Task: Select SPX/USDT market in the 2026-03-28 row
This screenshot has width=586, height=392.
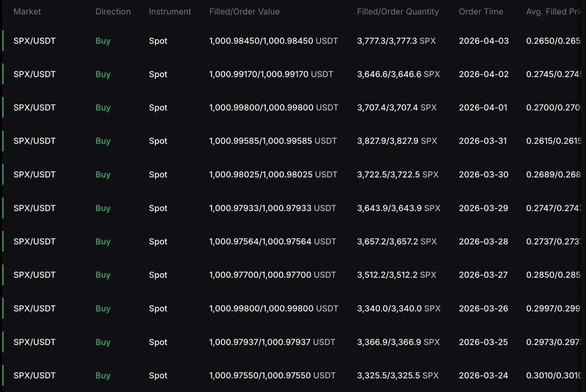Action: point(34,241)
